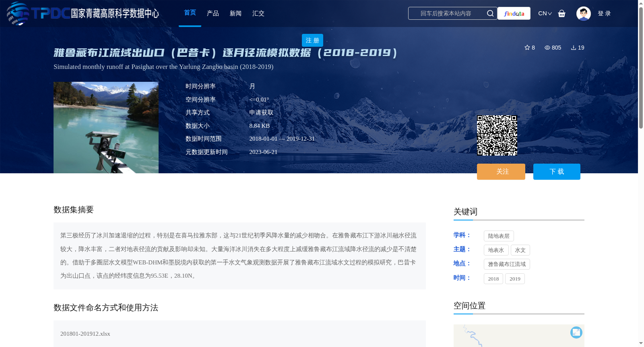The height and width of the screenshot is (347, 644).
Task: Click the map expand icon
Action: click(x=576, y=332)
